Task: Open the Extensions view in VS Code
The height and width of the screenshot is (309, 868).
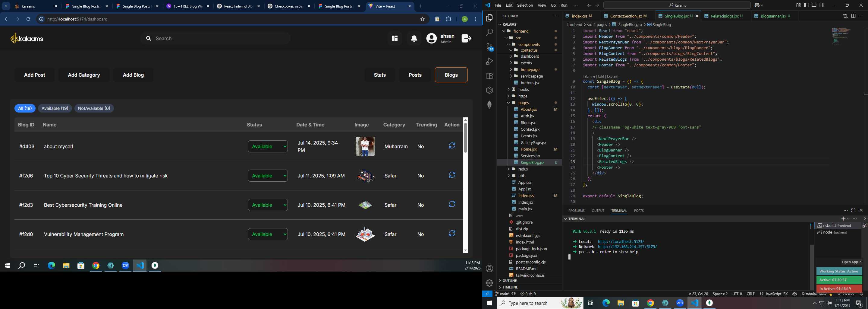Action: coord(489,76)
